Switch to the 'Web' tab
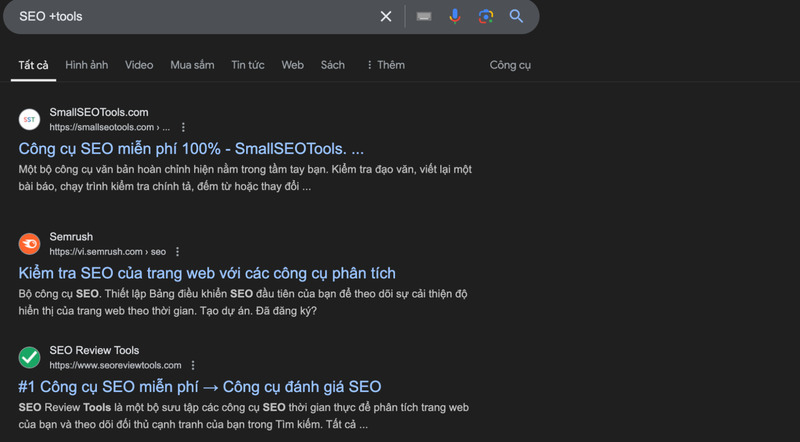The height and width of the screenshot is (442, 800). (292, 65)
